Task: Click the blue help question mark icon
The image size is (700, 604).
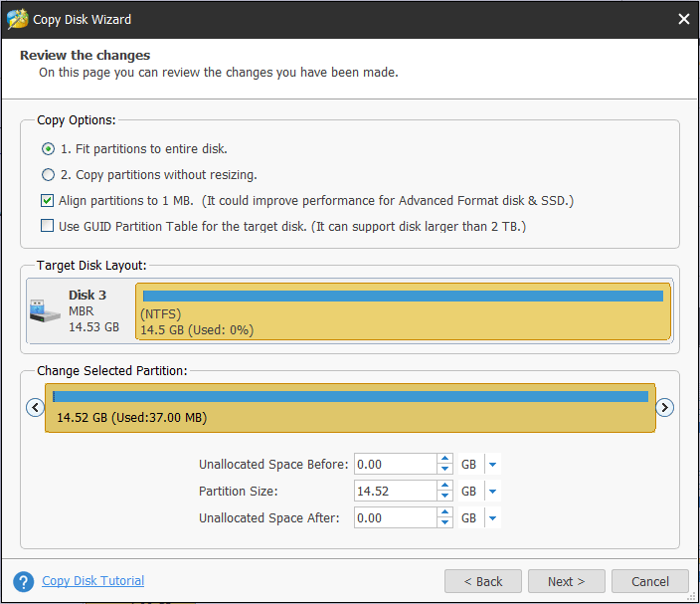Action: click(x=24, y=581)
